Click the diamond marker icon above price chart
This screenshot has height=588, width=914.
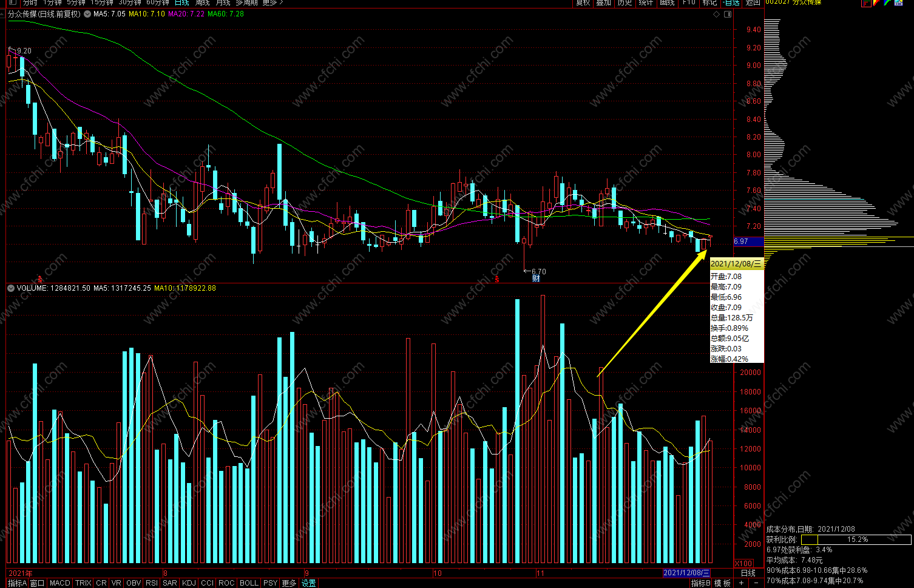tap(717, 14)
